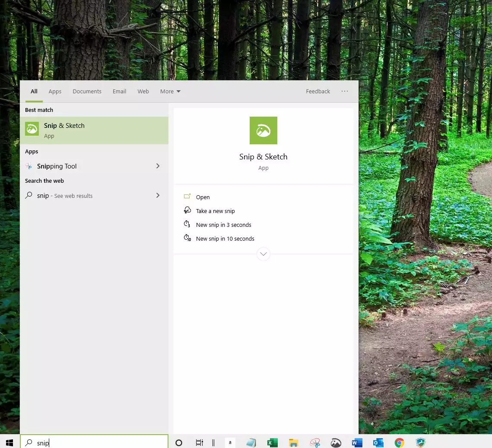The height and width of the screenshot is (448, 492).
Task: Click the 'Apps' section heading in results
Action: tap(32, 152)
